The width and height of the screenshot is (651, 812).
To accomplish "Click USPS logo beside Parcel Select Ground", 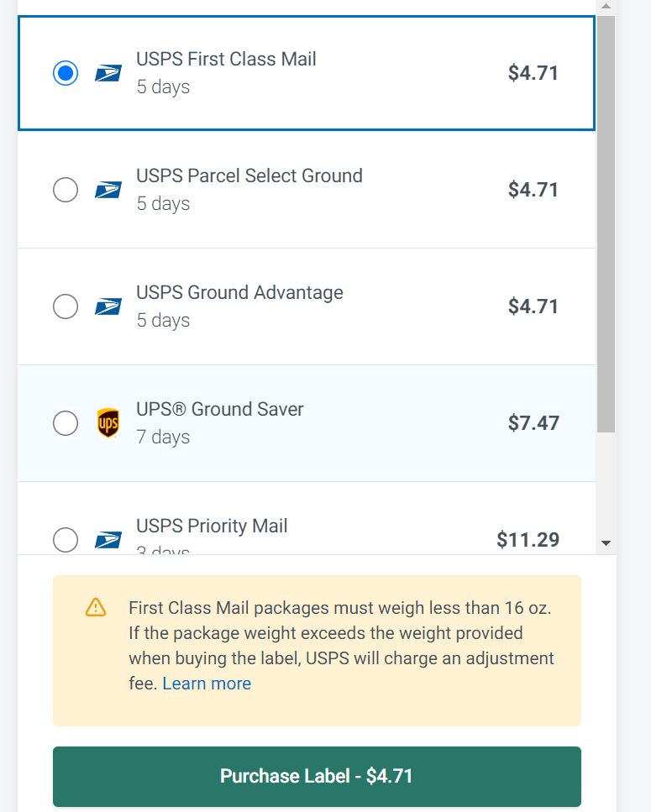I will [x=108, y=190].
